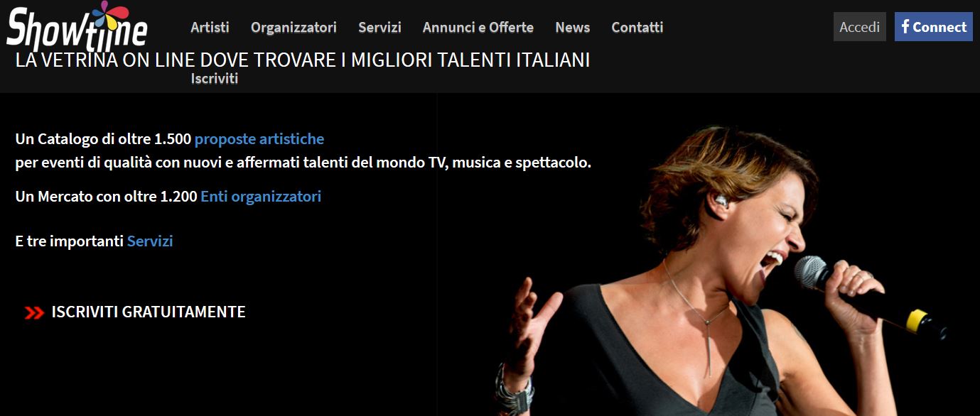Screen dimensions: 980x416
Task: Go to the Contatti page
Action: 637,27
